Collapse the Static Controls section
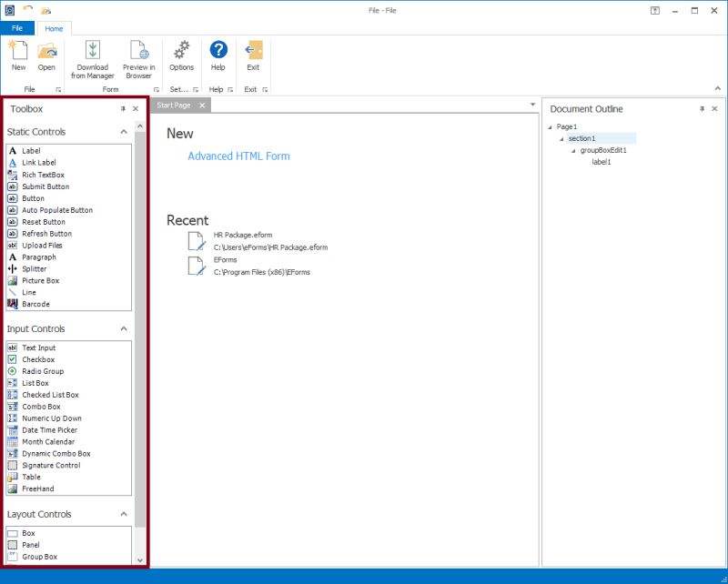728x584 pixels. click(124, 132)
